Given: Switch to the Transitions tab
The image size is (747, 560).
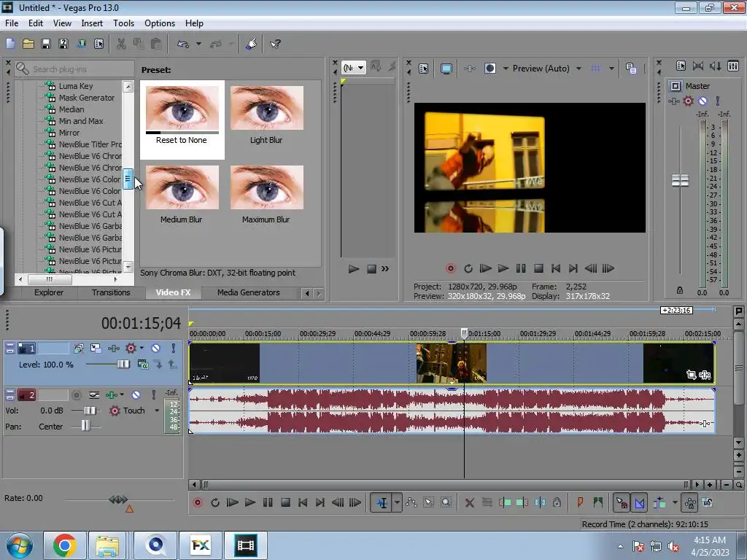Looking at the screenshot, I should pos(111,292).
